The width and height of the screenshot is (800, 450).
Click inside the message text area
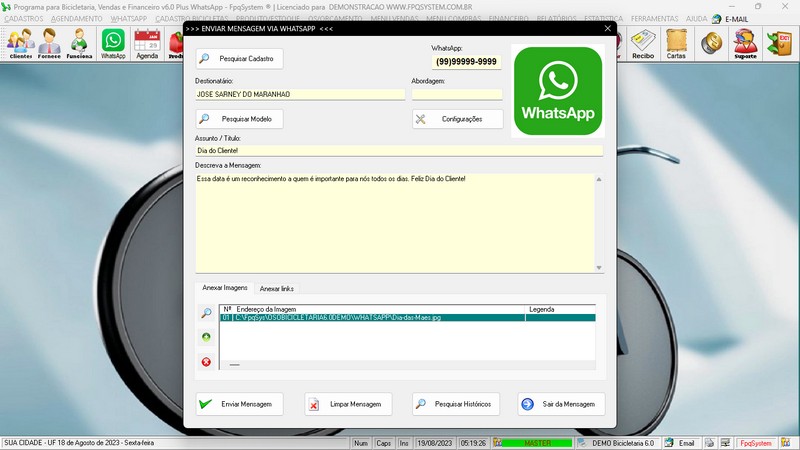tap(395, 223)
